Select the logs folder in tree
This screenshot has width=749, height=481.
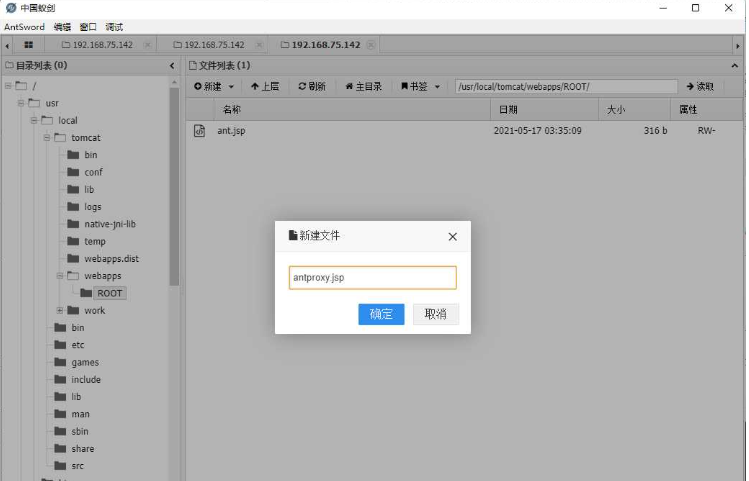[92, 207]
